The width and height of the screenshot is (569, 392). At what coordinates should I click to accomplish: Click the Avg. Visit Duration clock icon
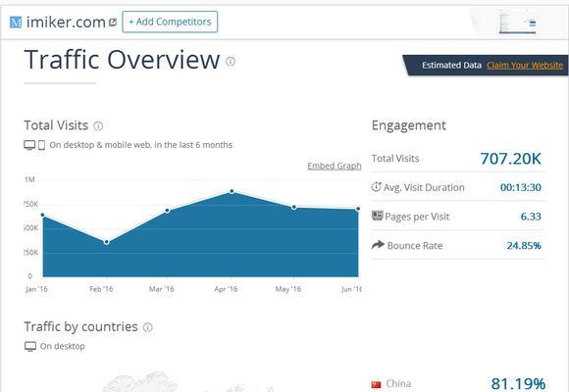[376, 187]
